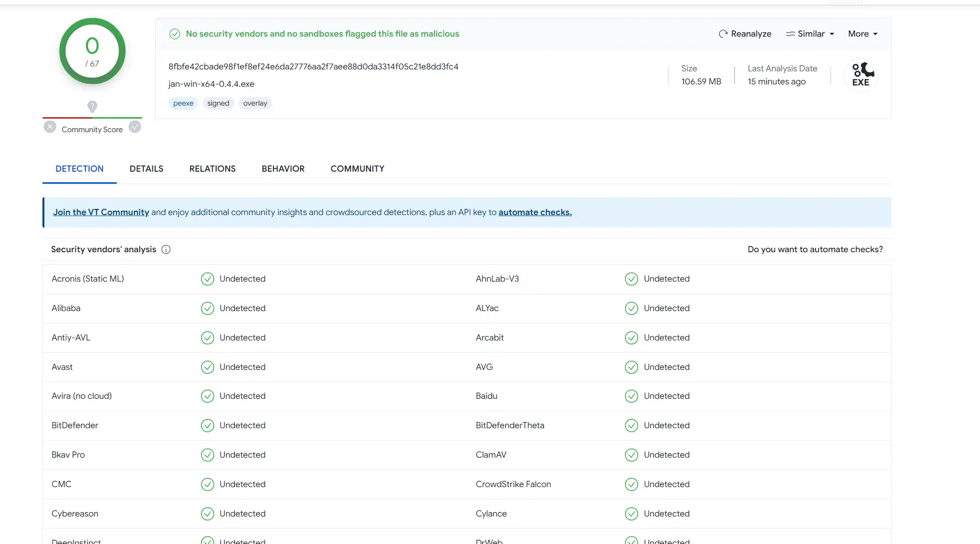Expand the Similar dropdown arrow
This screenshot has height=544, width=980.
[832, 34]
